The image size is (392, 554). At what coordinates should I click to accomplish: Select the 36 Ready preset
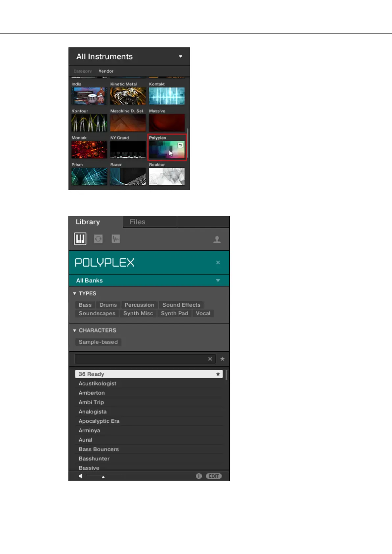coord(149,374)
